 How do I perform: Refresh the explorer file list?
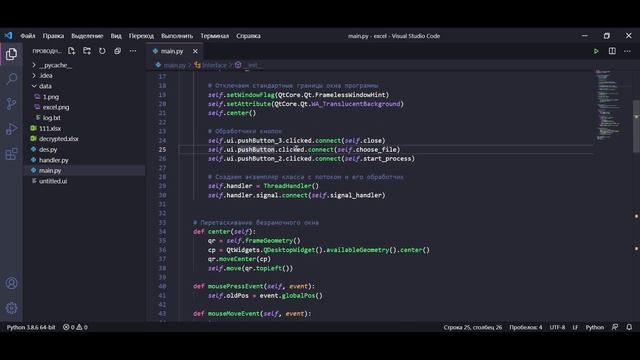(x=102, y=51)
